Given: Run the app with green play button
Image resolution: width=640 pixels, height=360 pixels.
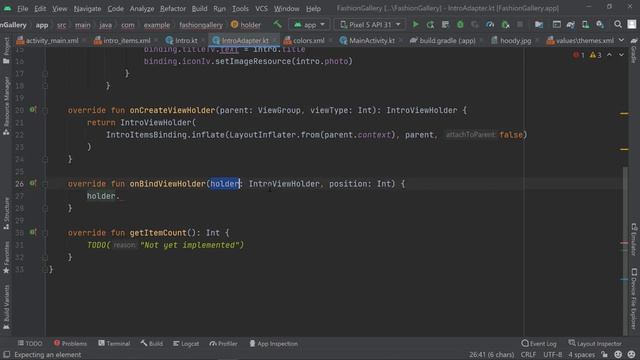Looking at the screenshot, I should [x=416, y=24].
